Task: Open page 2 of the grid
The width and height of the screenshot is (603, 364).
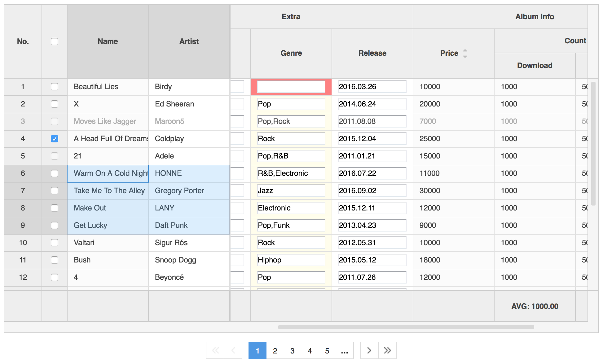Action: click(275, 350)
